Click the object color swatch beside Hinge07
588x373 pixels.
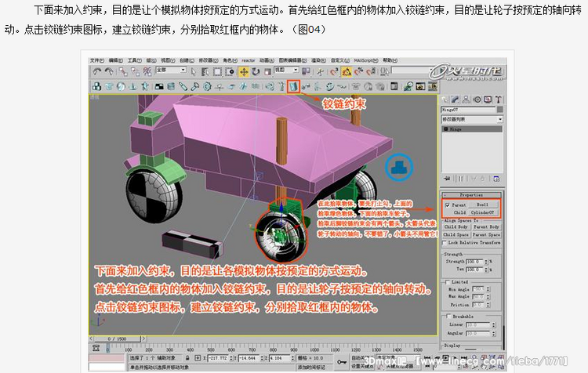499,110
